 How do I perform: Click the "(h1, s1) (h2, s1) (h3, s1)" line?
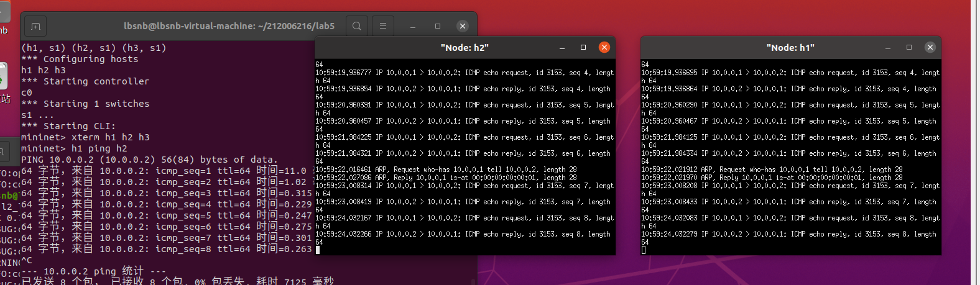[x=94, y=48]
